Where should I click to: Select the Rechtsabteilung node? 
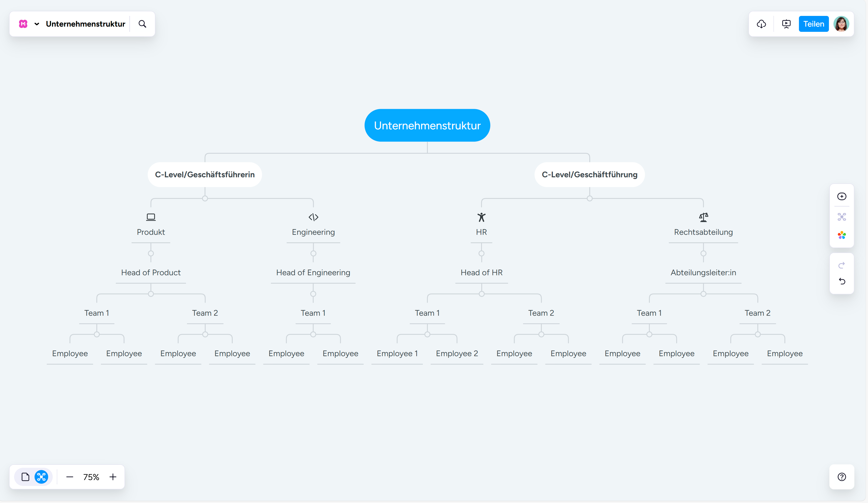click(x=703, y=232)
